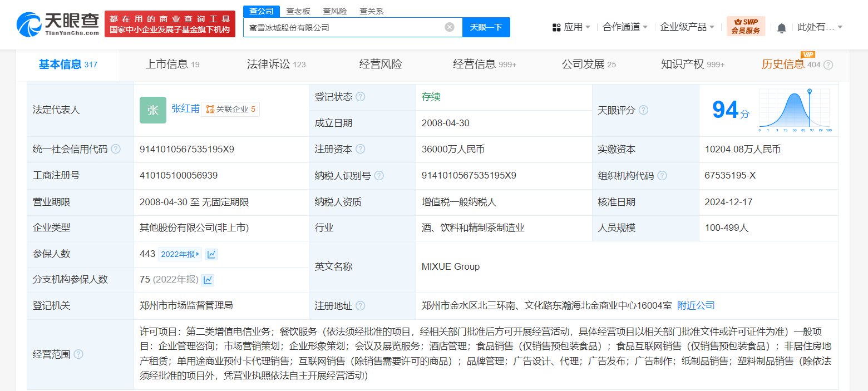Open the 经营风险 tab

tap(381, 65)
